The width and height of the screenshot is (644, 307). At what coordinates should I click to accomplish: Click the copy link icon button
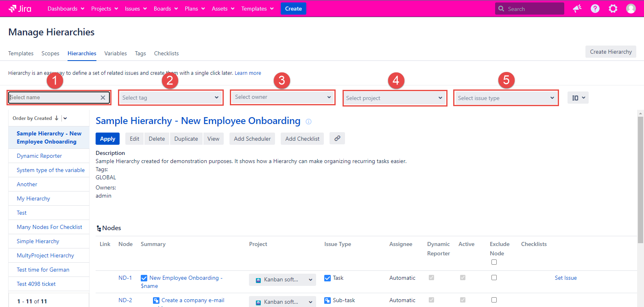(337, 138)
